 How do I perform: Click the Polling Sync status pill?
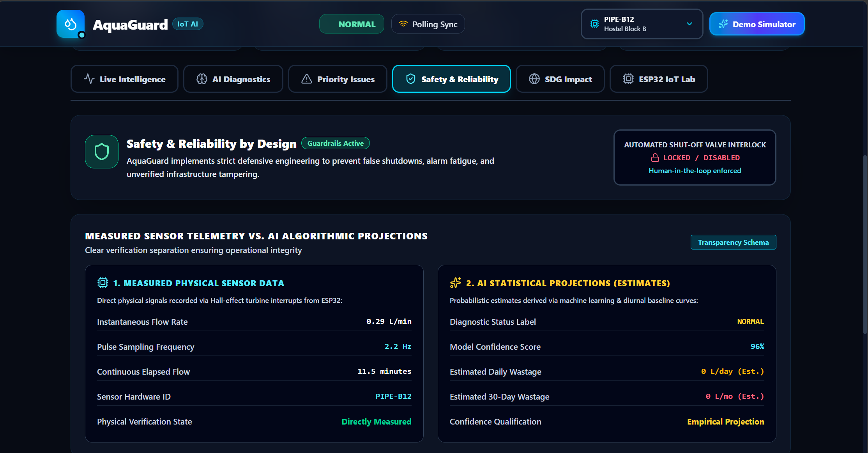coord(428,24)
